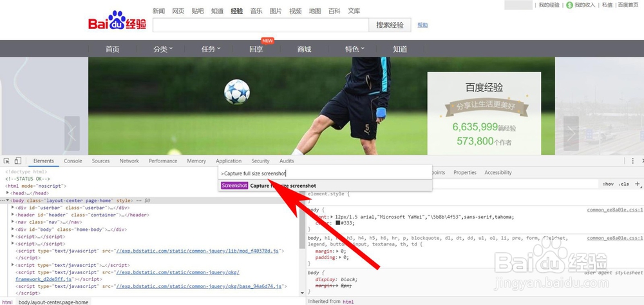Viewport: 644px width, 305px height.
Task: Expand the div id="userbar" node
Action: coord(13,208)
